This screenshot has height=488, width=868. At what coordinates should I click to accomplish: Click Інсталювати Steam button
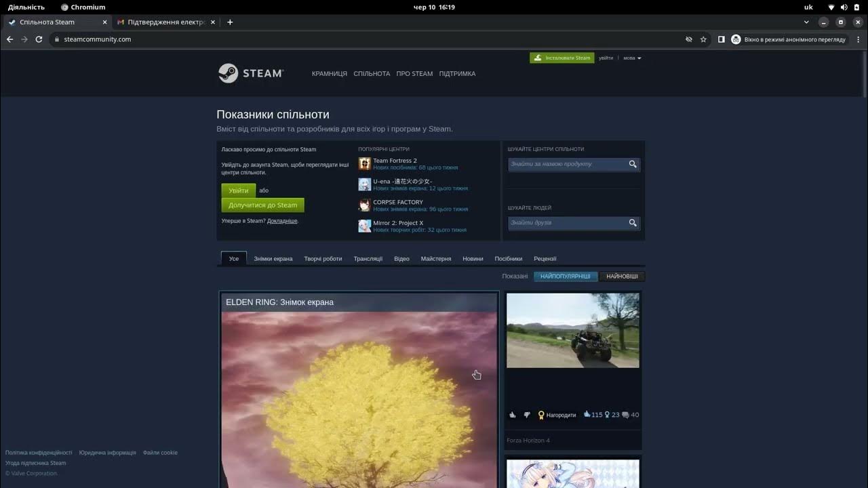click(x=562, y=58)
